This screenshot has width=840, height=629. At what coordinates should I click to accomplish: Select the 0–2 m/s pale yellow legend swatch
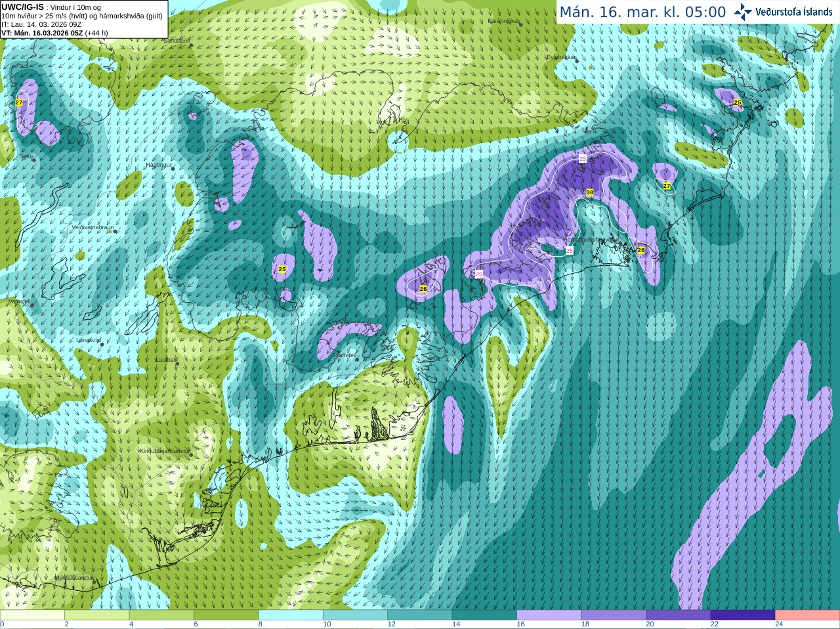point(32,615)
